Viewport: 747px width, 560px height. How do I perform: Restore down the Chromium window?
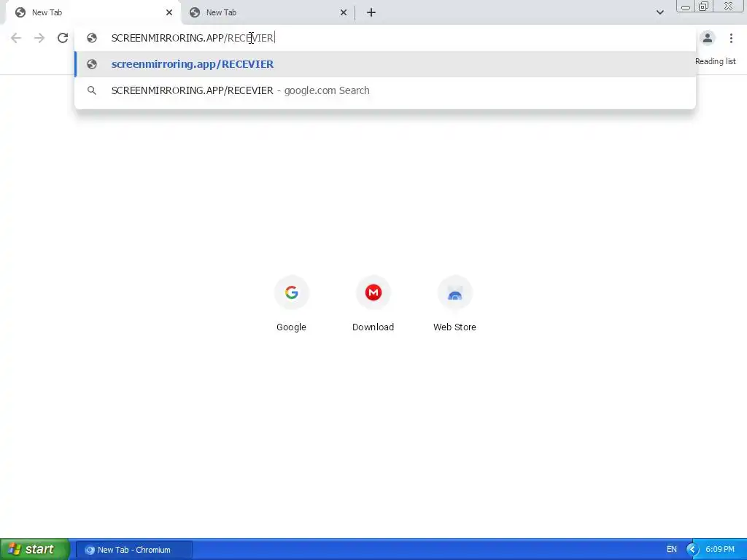(x=703, y=6)
